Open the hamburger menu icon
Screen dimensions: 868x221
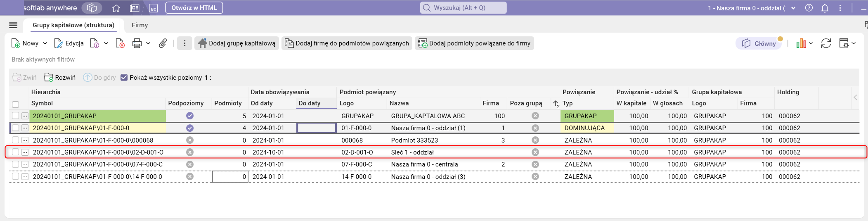pyautogui.click(x=13, y=25)
